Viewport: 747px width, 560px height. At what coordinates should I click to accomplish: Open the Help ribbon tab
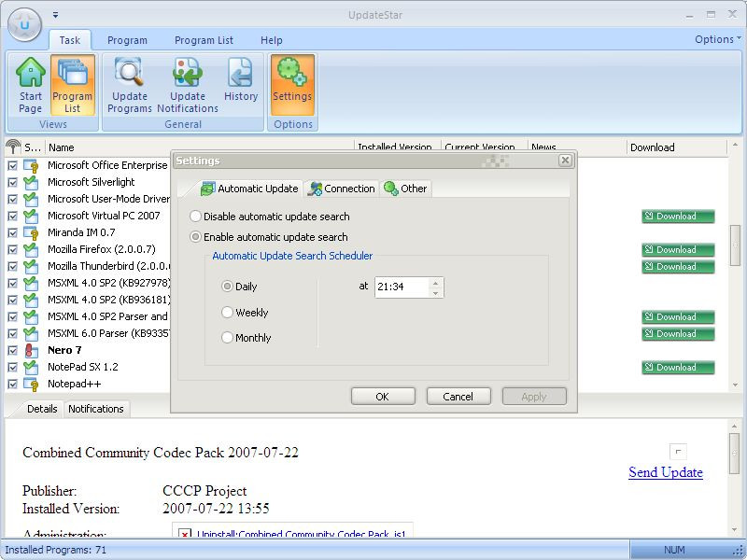[x=272, y=40]
